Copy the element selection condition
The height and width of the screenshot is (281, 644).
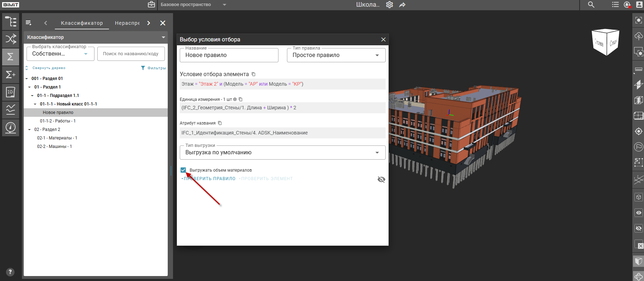coord(253,74)
